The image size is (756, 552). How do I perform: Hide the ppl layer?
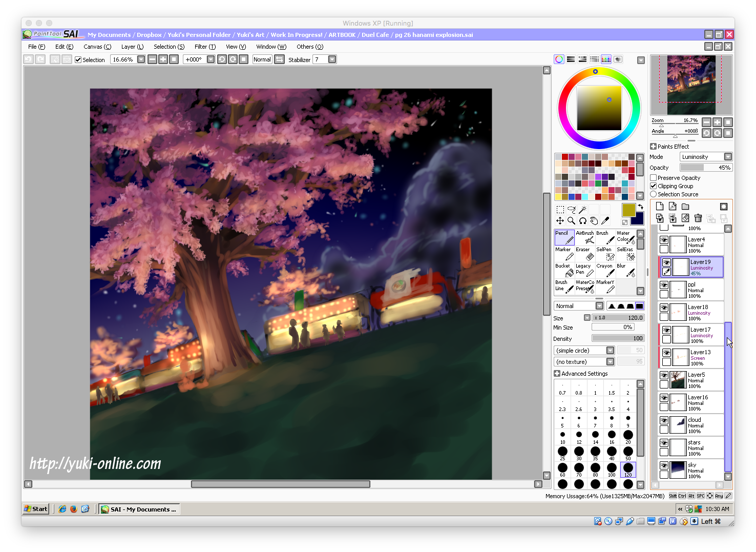pos(664,285)
